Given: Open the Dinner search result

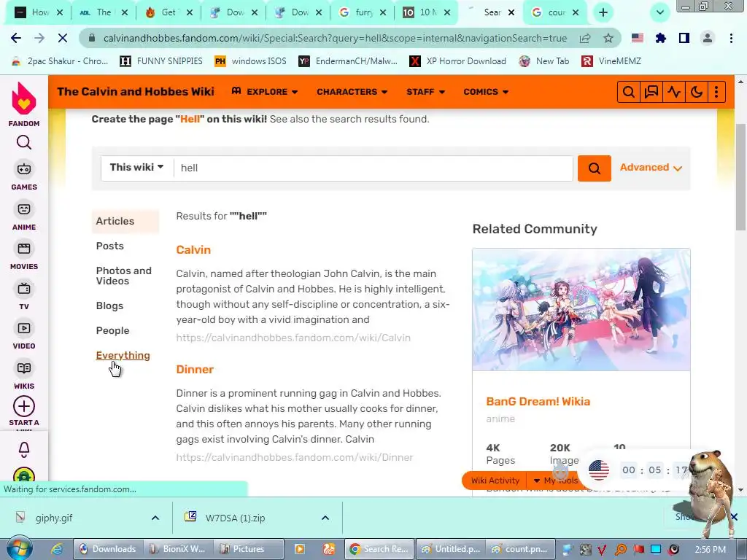Looking at the screenshot, I should point(195,370).
